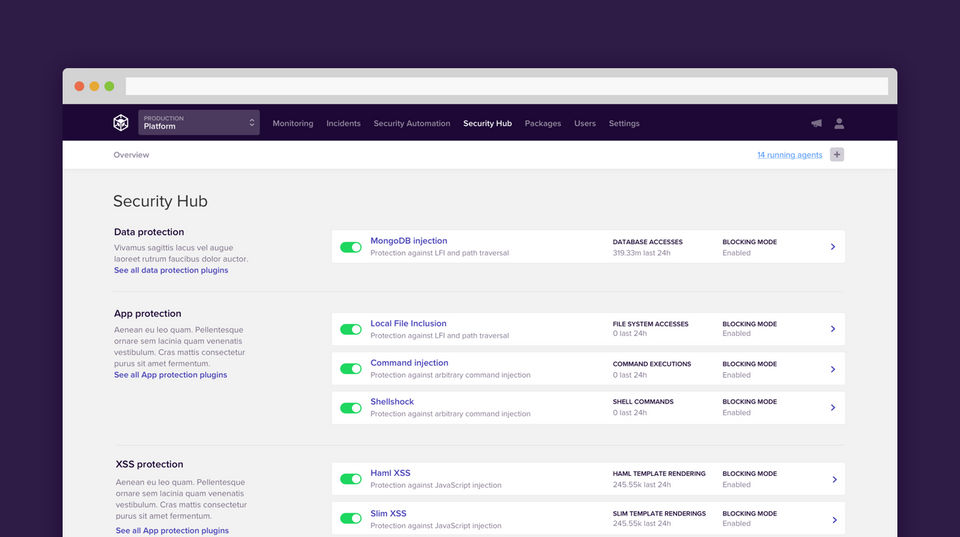Screen dimensions: 960x537
Task: Click the Security Hub page heading
Action: [x=160, y=201]
